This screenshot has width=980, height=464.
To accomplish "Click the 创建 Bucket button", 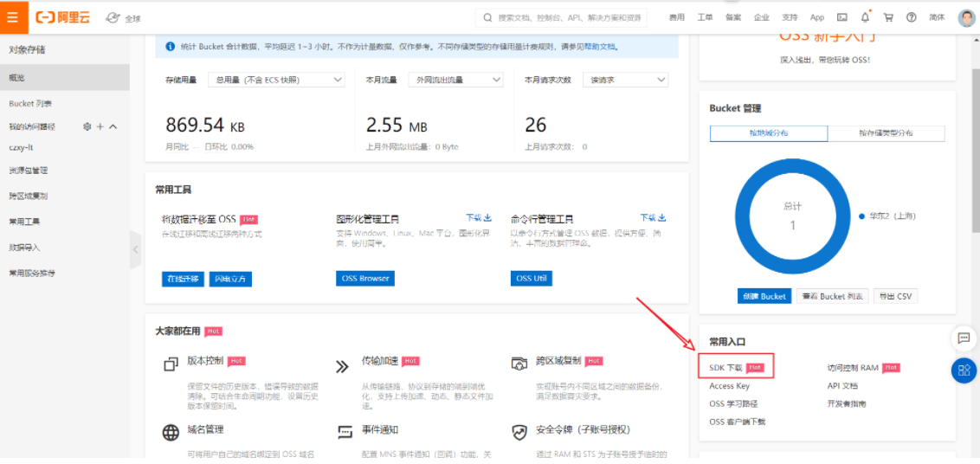I will click(x=764, y=296).
